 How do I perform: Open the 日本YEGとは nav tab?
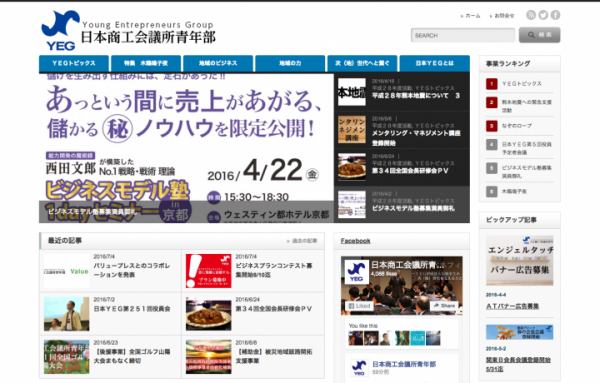[435, 64]
